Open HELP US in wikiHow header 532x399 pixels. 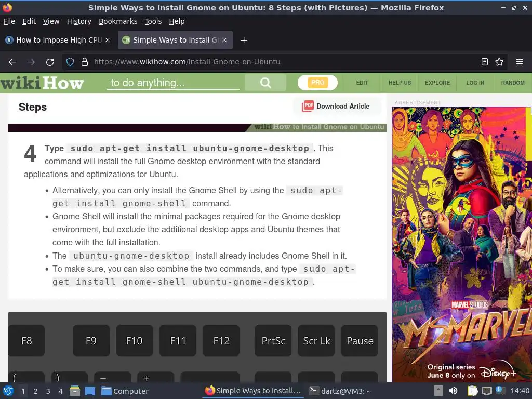click(400, 83)
